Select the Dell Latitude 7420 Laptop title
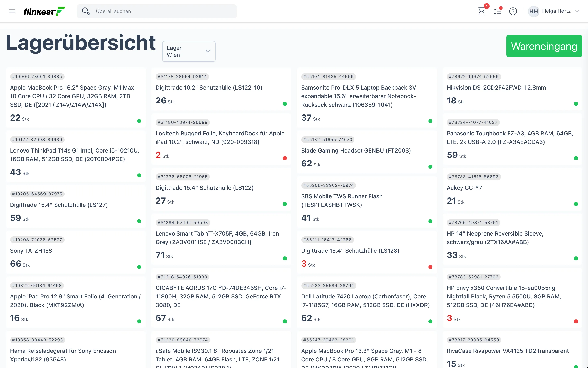588x368 pixels. tap(365, 301)
